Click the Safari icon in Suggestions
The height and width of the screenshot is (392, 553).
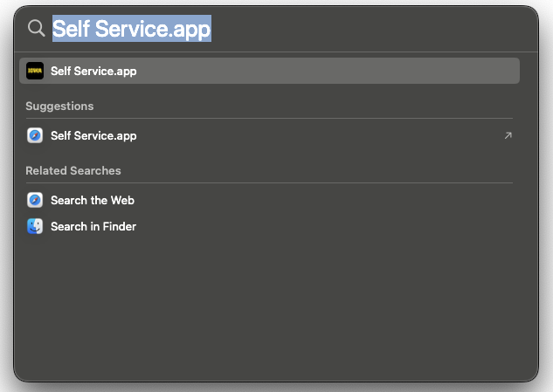tap(35, 135)
